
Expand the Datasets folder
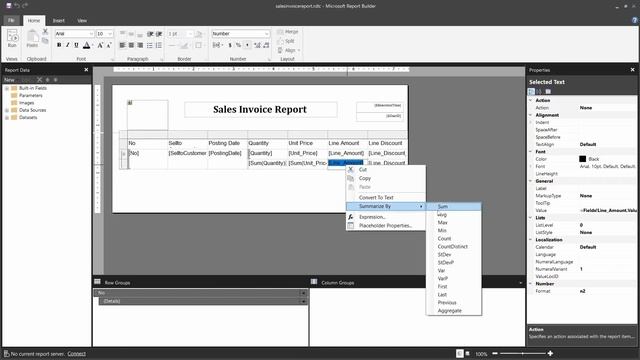click(x=7, y=118)
